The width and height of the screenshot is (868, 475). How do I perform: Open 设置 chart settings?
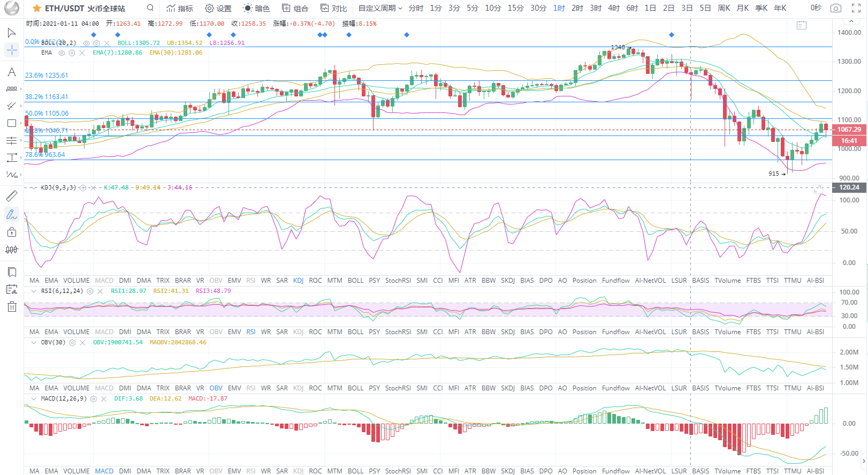pyautogui.click(x=218, y=9)
